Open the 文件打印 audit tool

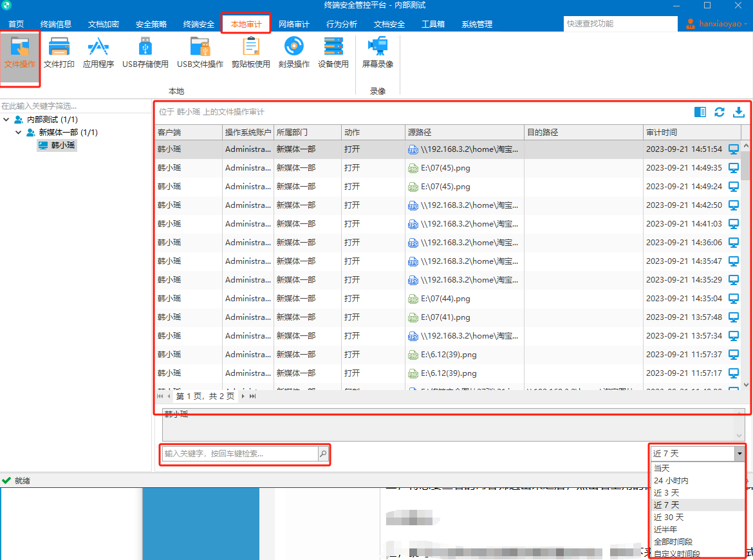[x=59, y=53]
